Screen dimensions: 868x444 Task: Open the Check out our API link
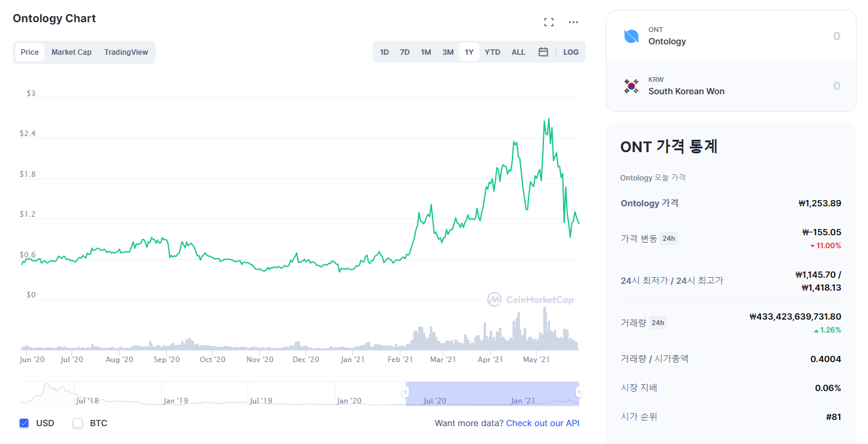543,423
